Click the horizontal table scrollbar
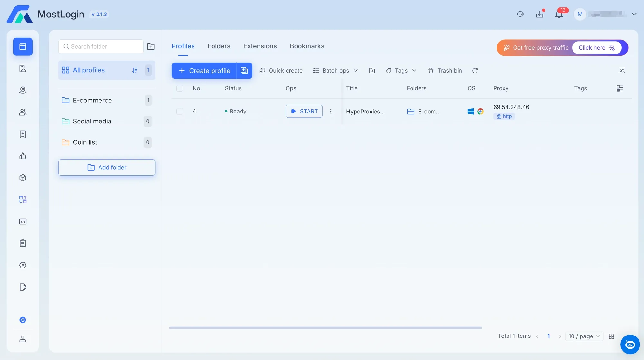Screen dimensions: 644x360 325,328
